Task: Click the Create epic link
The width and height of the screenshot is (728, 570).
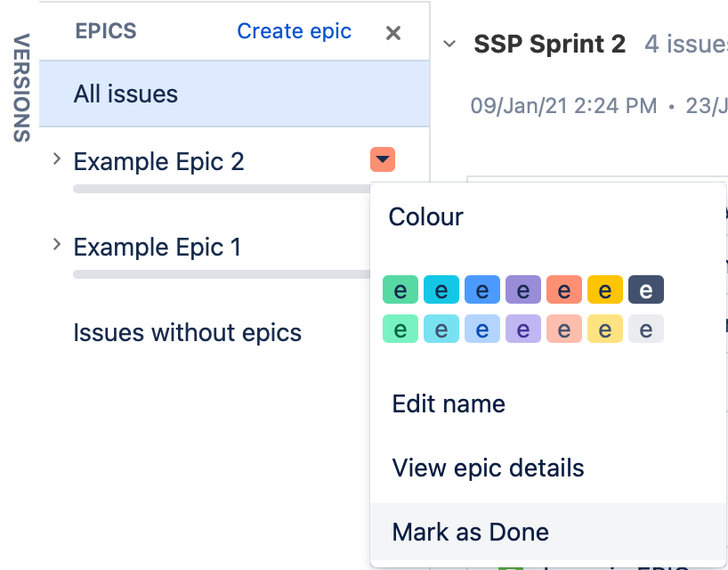Action: click(x=294, y=30)
